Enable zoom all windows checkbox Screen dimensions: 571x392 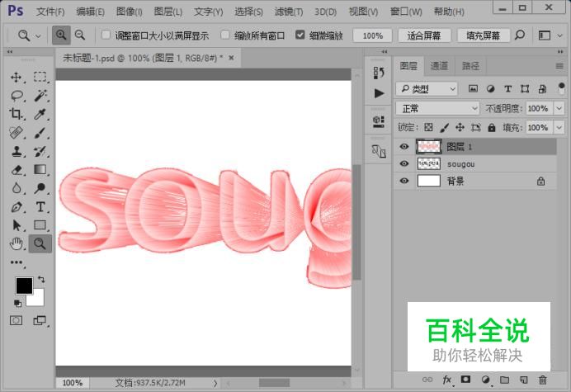click(x=225, y=35)
